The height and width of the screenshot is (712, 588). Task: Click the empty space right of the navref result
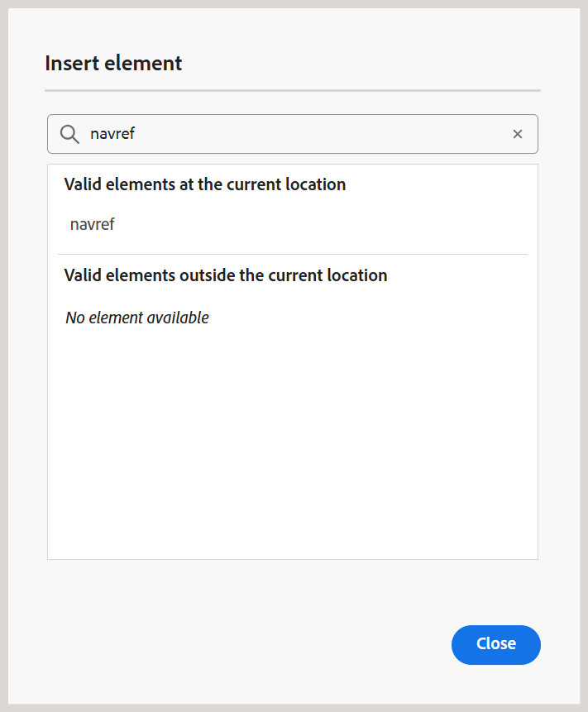318,224
